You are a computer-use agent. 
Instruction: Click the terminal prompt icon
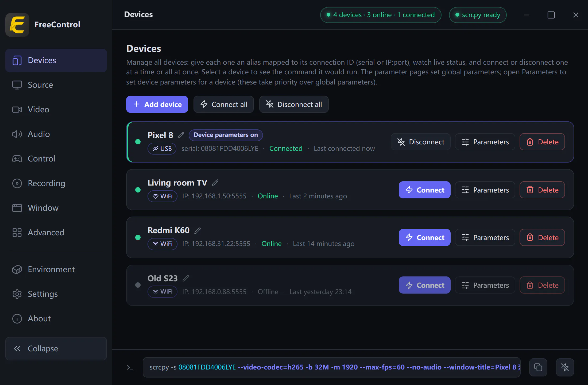pyautogui.click(x=130, y=368)
